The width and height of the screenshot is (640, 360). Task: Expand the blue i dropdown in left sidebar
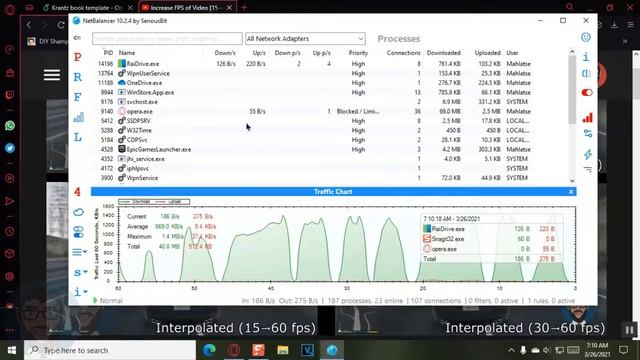coord(80,292)
